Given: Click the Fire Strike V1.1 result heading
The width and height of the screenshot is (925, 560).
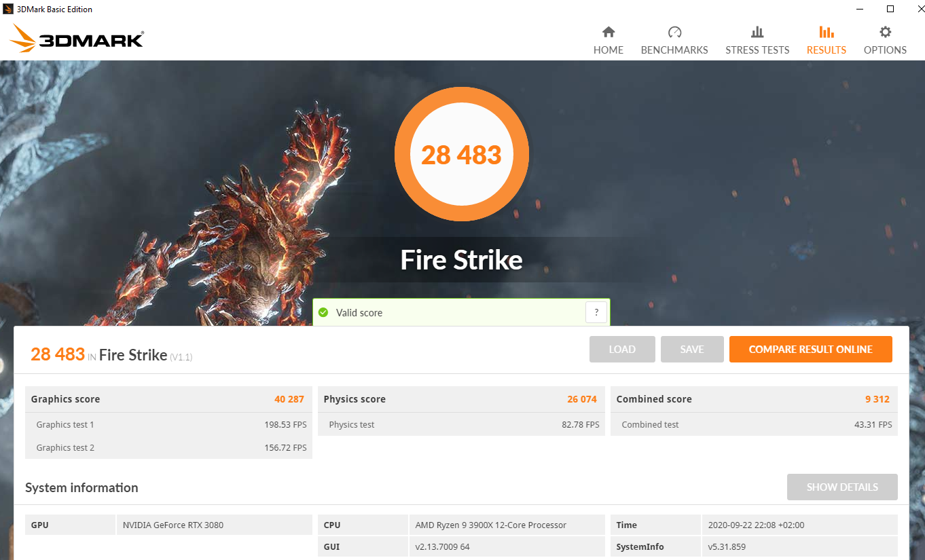Looking at the screenshot, I should [111, 354].
